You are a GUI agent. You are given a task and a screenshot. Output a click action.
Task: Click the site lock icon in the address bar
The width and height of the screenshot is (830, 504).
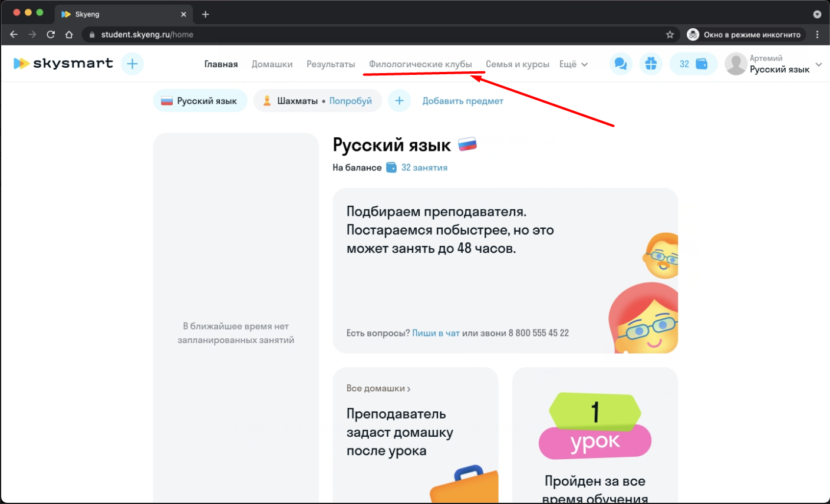(x=91, y=35)
